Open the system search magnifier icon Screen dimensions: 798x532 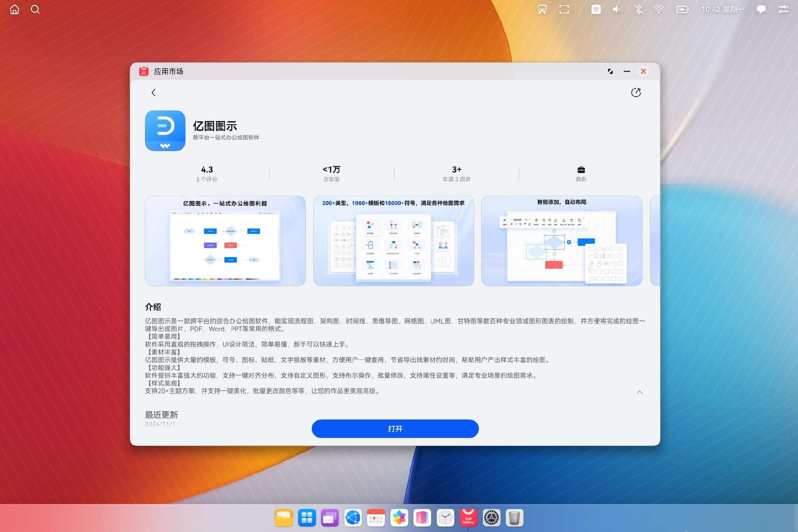tap(35, 9)
